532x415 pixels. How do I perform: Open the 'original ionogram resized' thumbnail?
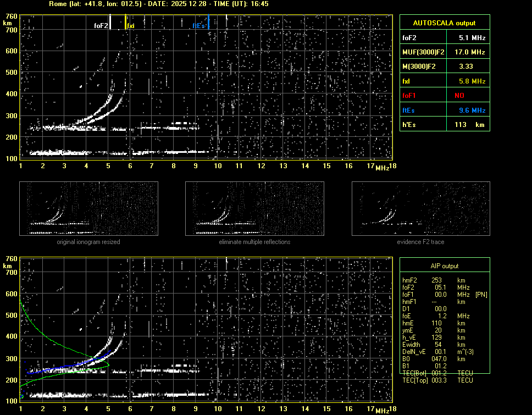pyautogui.click(x=88, y=208)
